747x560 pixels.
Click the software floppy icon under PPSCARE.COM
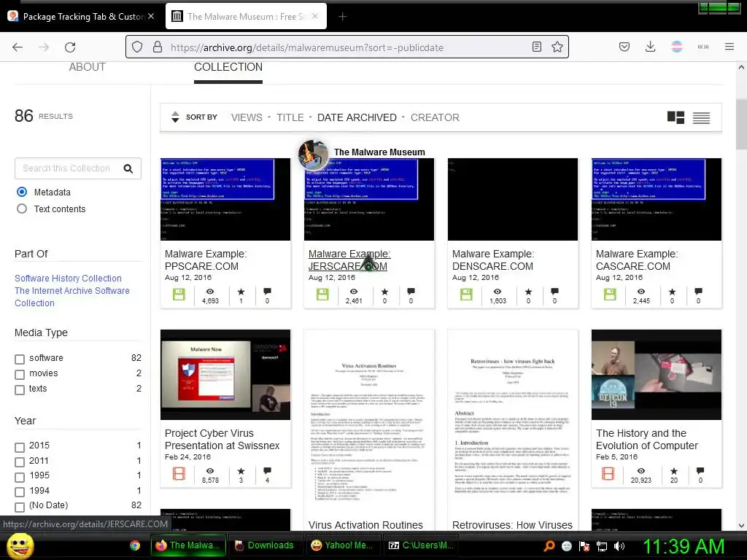[179, 295]
